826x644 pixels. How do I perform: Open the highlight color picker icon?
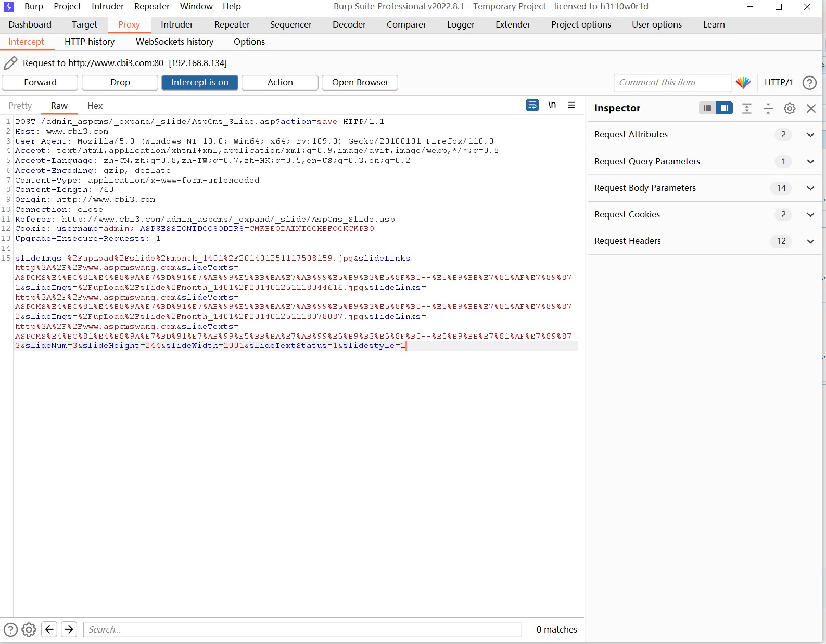[x=743, y=82]
